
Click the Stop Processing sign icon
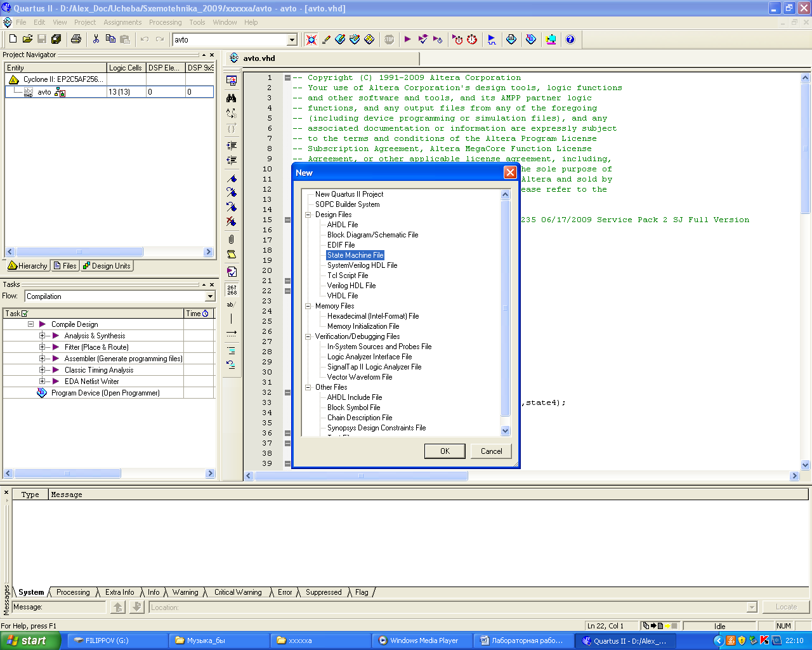389,39
